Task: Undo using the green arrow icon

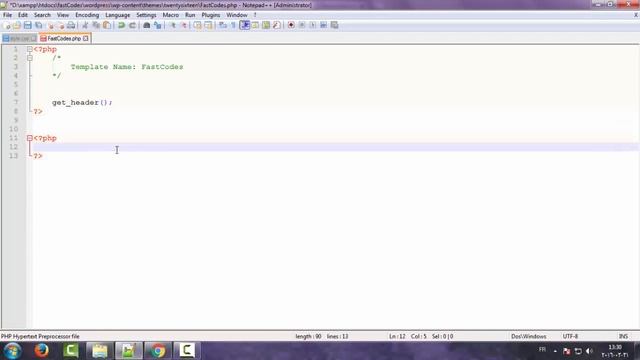Action: (x=121, y=25)
